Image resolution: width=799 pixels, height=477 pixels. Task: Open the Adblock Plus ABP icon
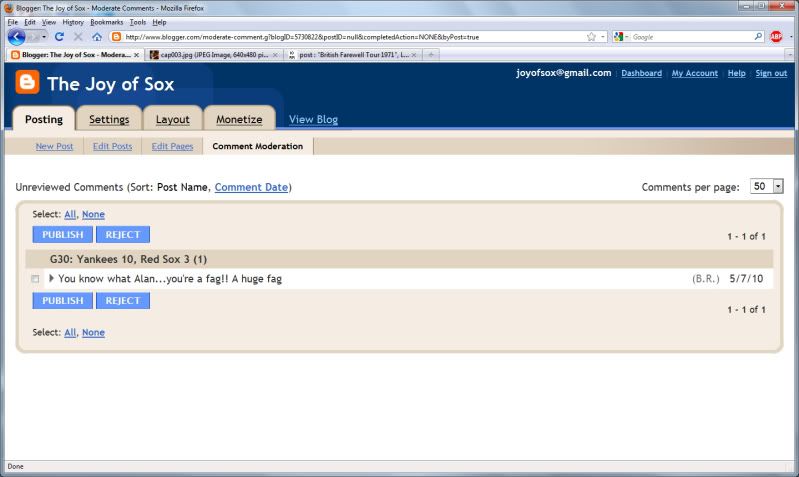coord(776,37)
